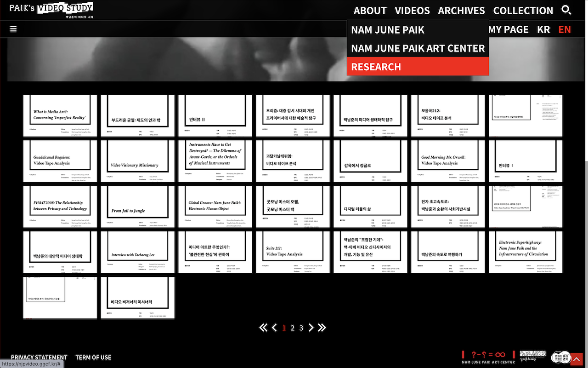The height and width of the screenshot is (368, 588).
Task: Open 'Guadalcanal Requiem: Video Tape Analysis' thumbnail
Action: [60, 161]
